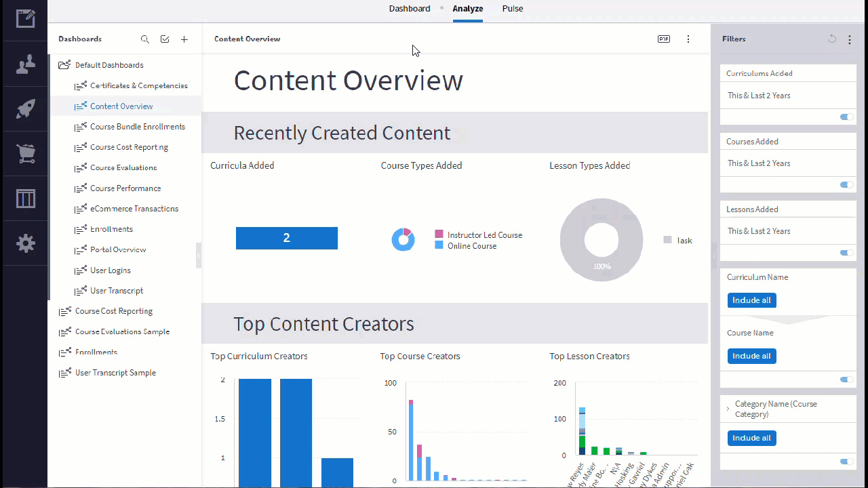The height and width of the screenshot is (488, 868).
Task: Click the Online Course legend swatch
Action: (439, 245)
